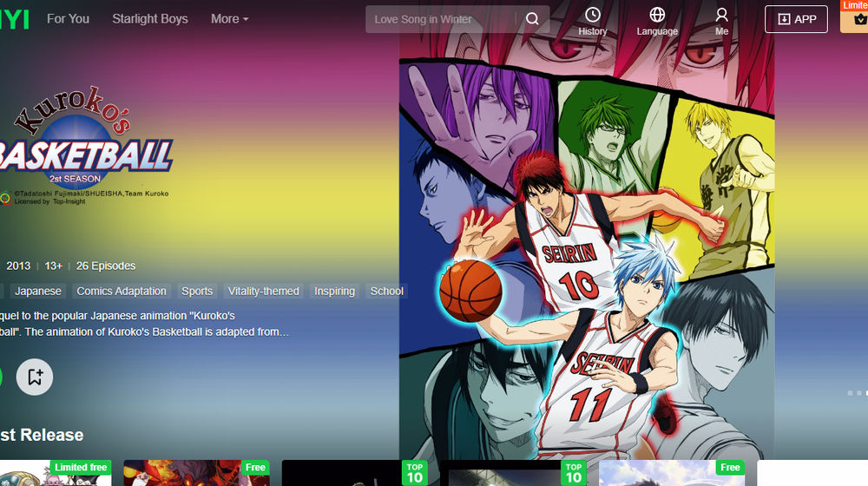Select the Vitality-themed tag

click(264, 291)
